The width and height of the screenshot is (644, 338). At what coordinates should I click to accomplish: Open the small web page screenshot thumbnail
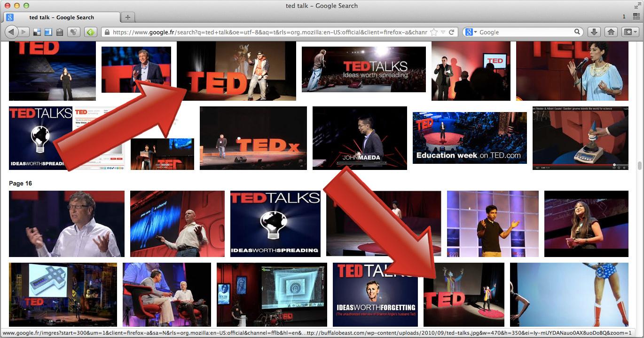[x=99, y=138]
